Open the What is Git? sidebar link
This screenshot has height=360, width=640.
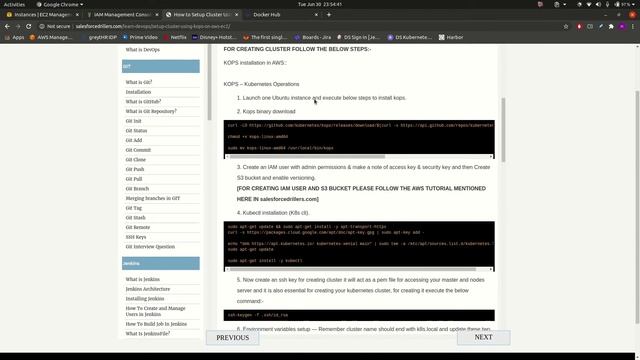point(139,82)
